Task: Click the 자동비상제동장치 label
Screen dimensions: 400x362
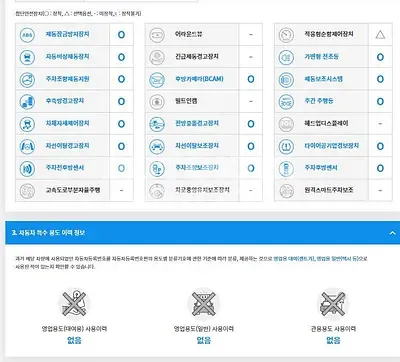Action: [x=68, y=57]
